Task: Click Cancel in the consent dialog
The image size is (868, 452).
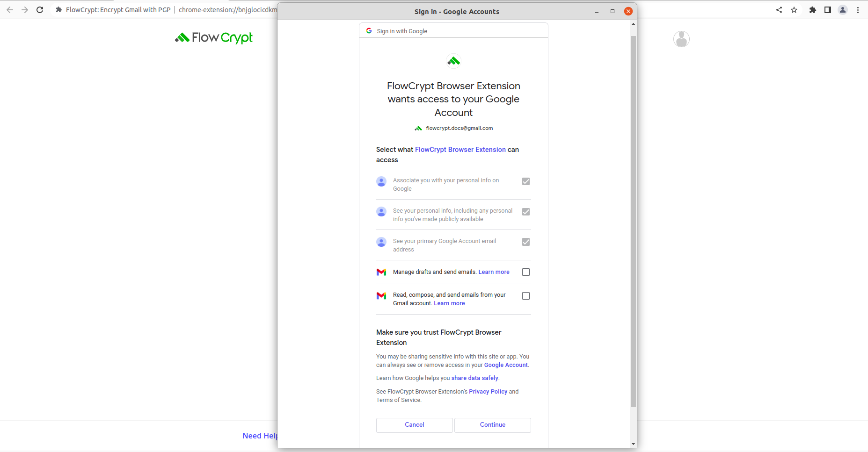Action: pos(415,425)
